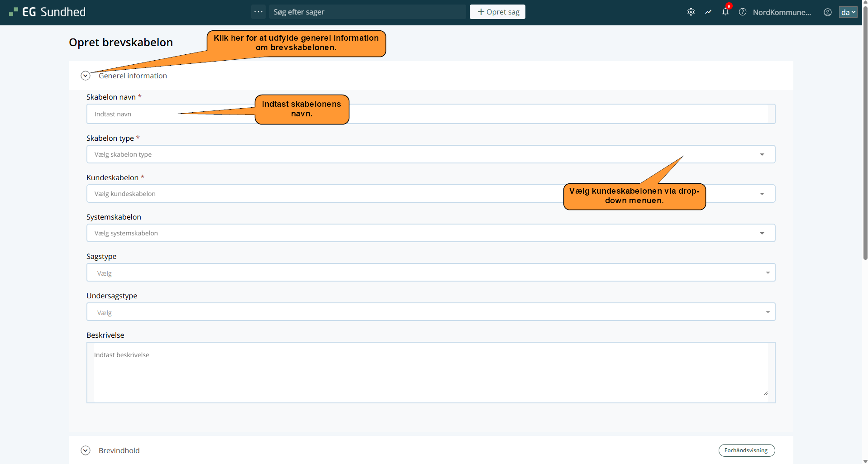Screen dimensions: 868x464
Task: Open the user profile icon
Action: tap(828, 12)
